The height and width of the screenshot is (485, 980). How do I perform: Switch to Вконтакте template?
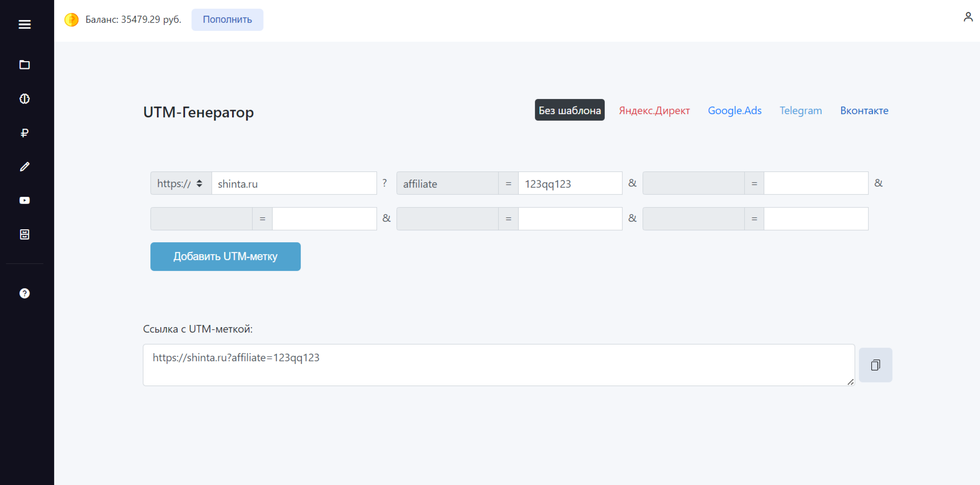pos(864,110)
